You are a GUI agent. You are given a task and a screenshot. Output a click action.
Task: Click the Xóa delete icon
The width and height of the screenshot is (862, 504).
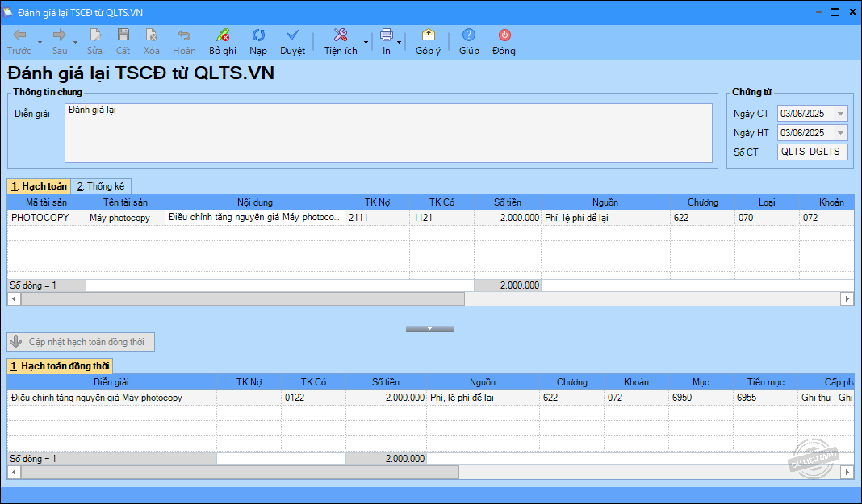click(151, 35)
